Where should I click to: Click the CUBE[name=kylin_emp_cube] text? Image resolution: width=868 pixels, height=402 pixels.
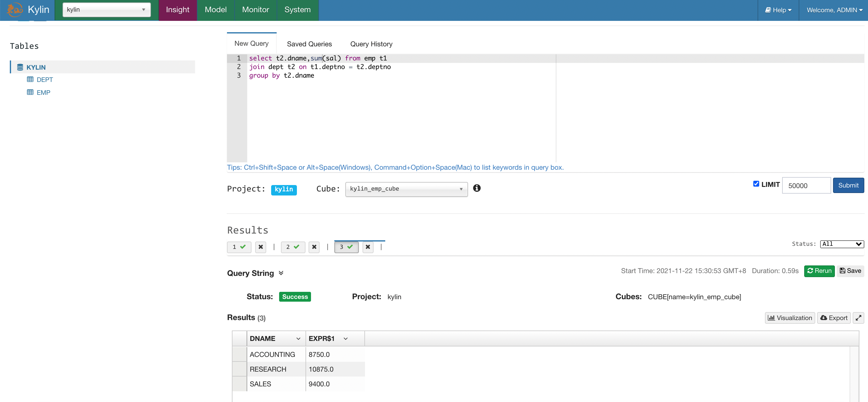694,297
